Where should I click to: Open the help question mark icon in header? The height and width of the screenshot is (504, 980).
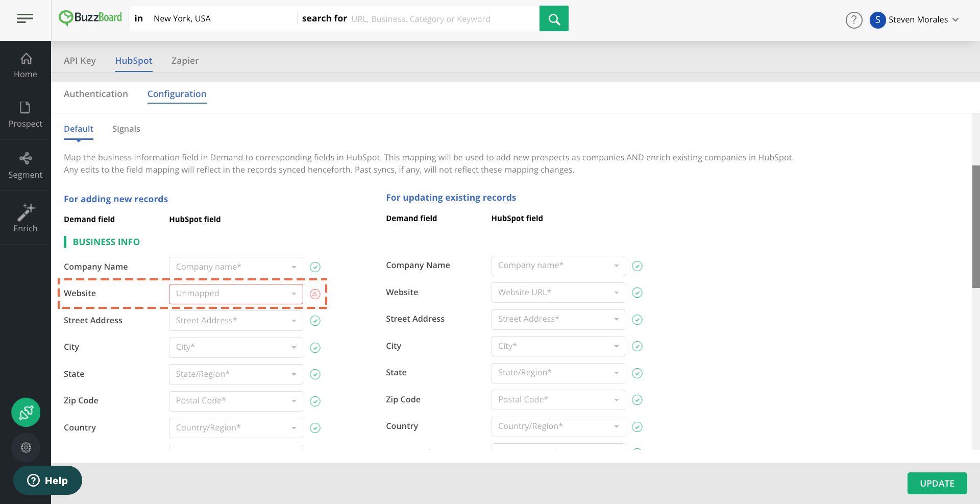(x=854, y=20)
